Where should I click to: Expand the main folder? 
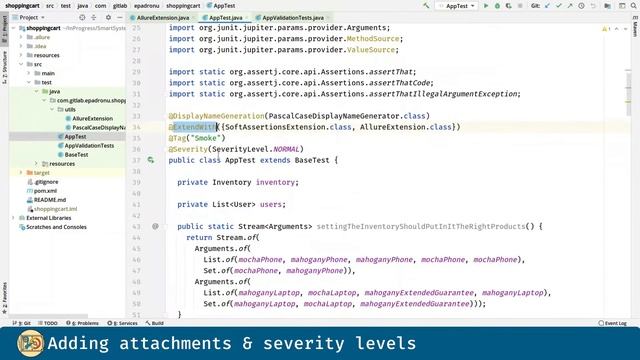coord(29,73)
